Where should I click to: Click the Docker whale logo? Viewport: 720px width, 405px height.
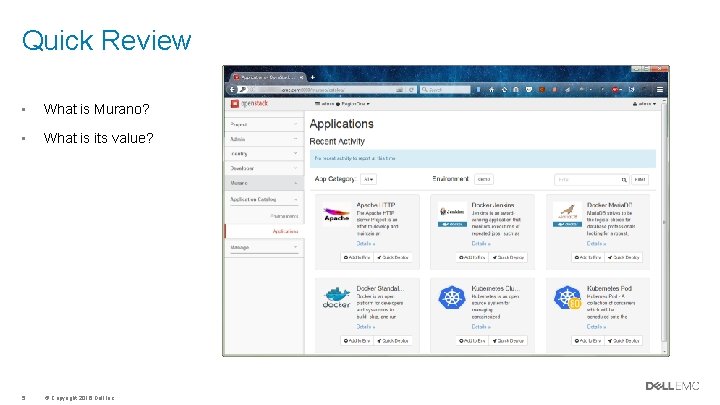[x=337, y=298]
